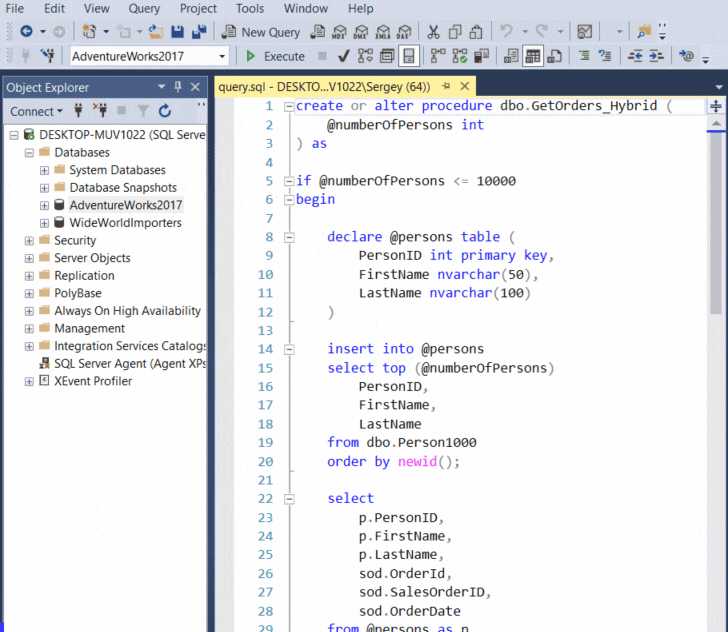Toggle Include Client Statistics

(x=481, y=56)
